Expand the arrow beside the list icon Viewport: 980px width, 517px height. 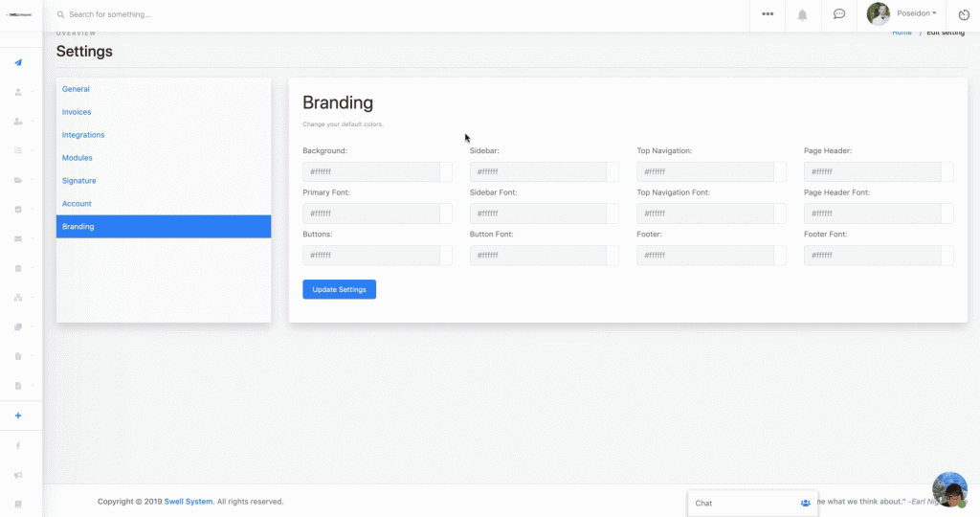pyautogui.click(x=33, y=150)
